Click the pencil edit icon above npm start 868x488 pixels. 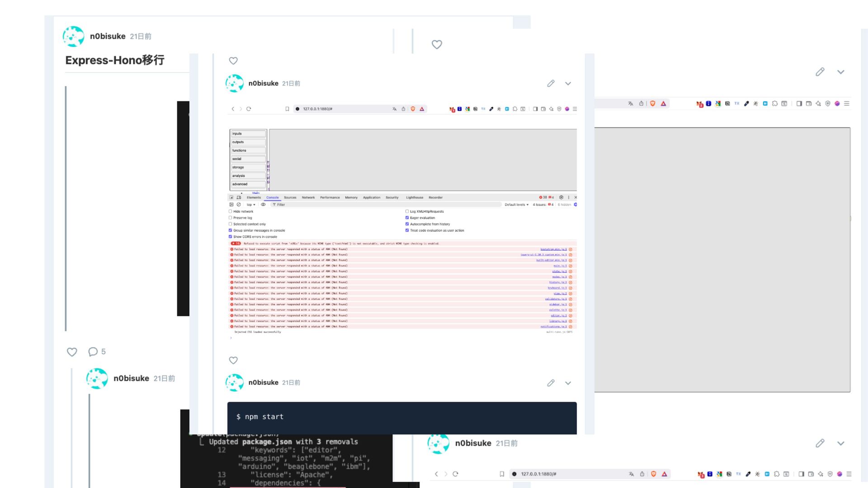click(x=551, y=383)
